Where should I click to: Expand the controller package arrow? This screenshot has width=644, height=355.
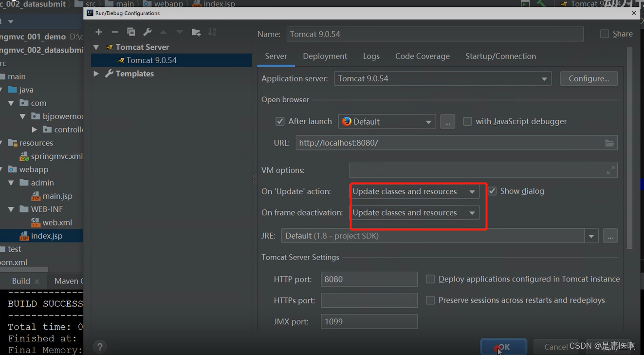click(34, 130)
